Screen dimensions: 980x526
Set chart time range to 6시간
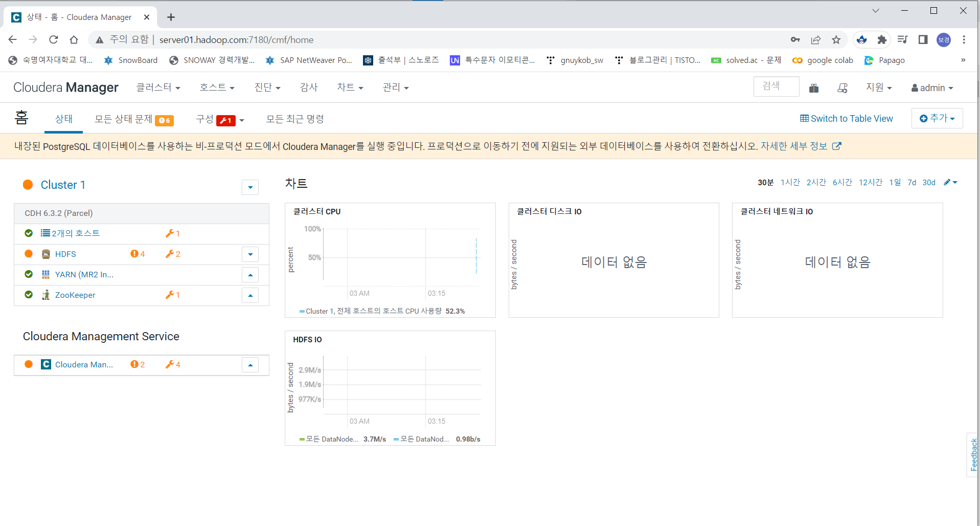[842, 182]
